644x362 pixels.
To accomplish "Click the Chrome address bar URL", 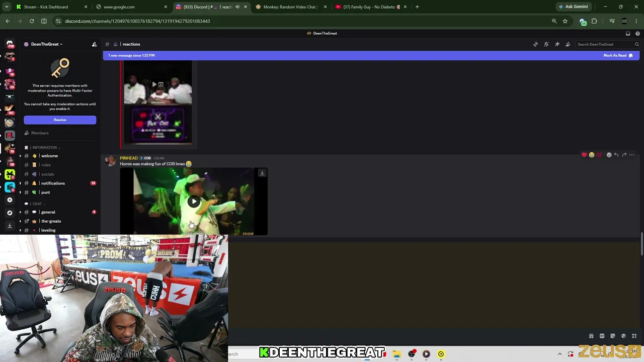I will 137,21.
